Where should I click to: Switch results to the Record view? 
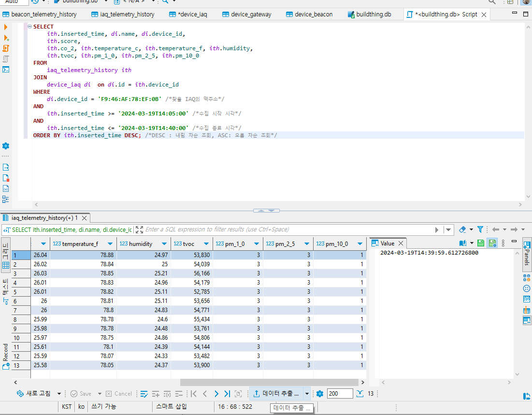6,357
